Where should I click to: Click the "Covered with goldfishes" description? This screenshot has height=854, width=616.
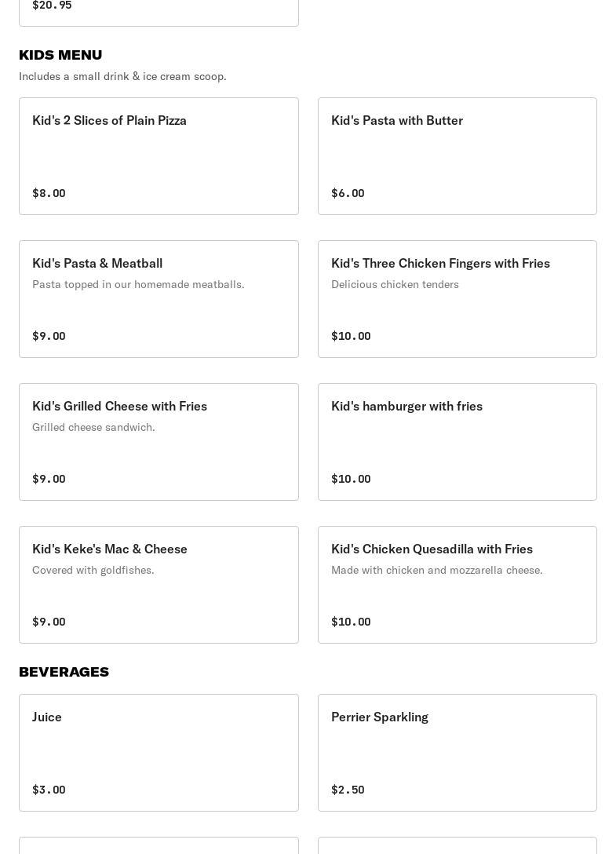(x=93, y=570)
